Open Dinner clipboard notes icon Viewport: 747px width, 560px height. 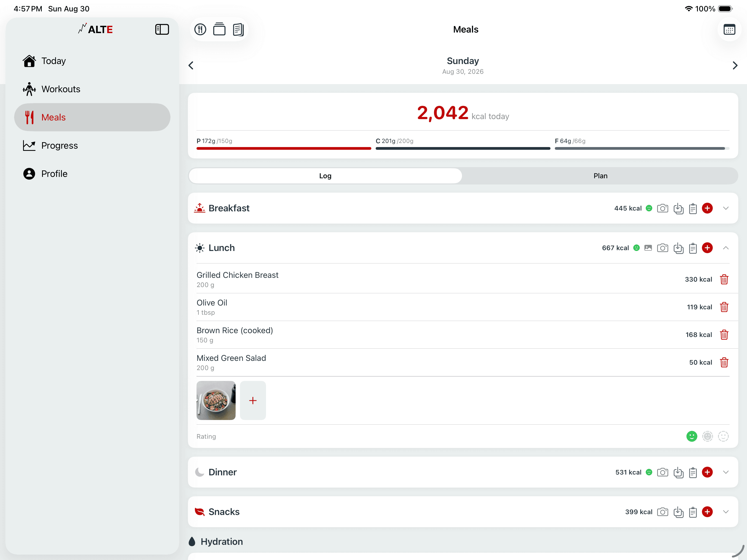click(693, 472)
